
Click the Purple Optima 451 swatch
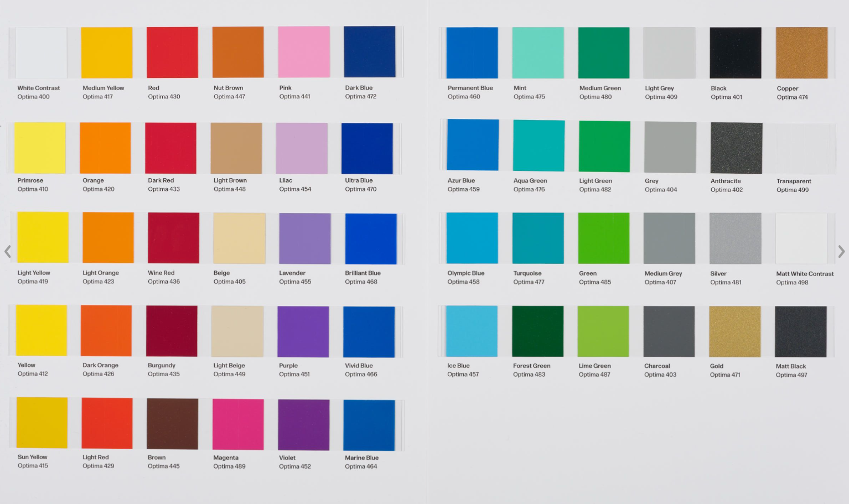(x=303, y=332)
